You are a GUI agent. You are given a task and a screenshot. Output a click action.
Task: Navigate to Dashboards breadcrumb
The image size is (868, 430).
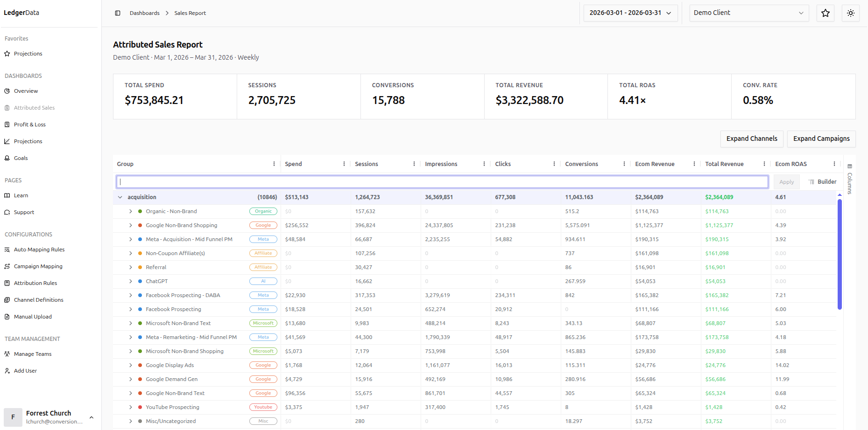click(x=145, y=13)
